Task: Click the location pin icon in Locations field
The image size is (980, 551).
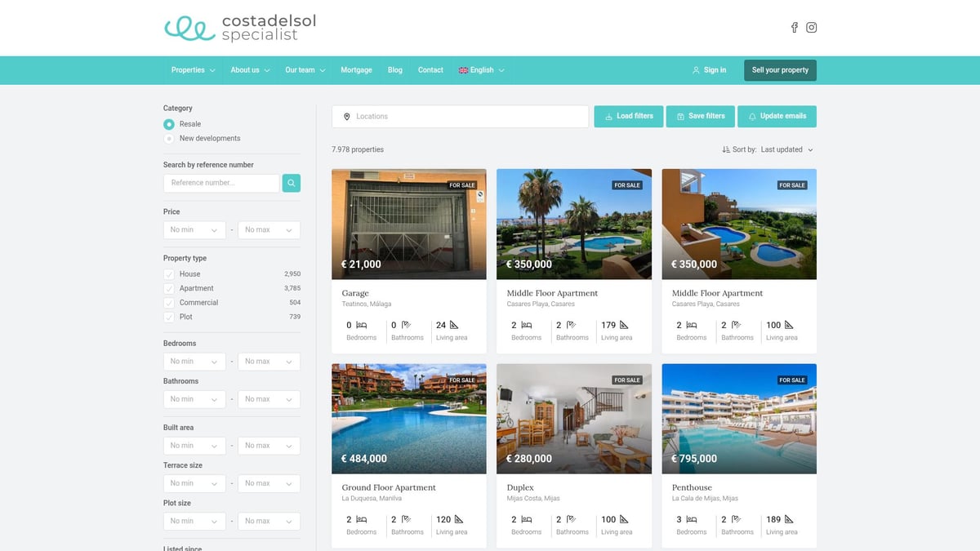Action: [347, 116]
